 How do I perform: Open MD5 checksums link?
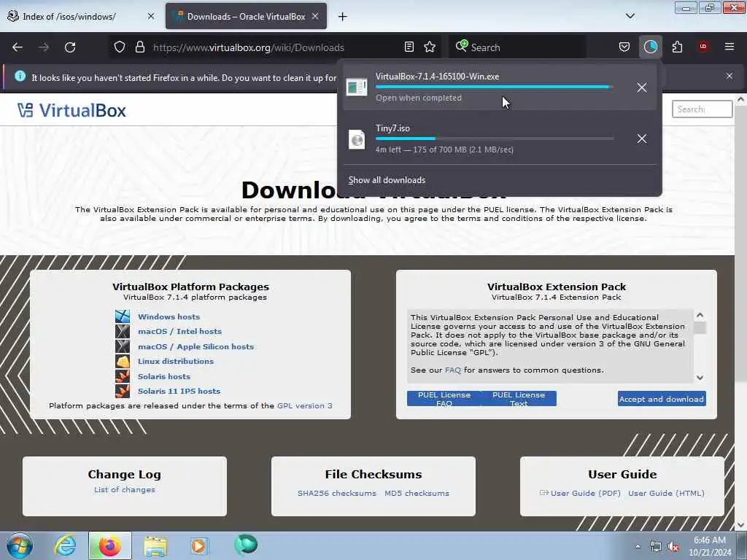tap(417, 494)
